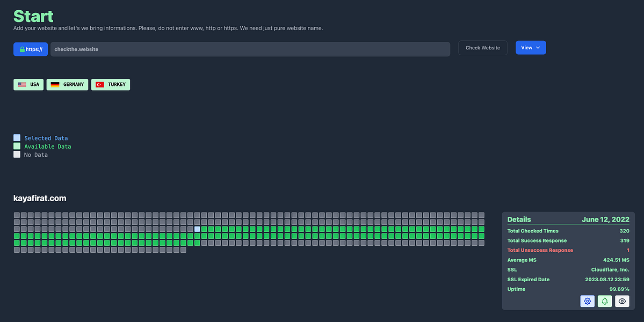Click the Total Checked Times label
The image size is (644, 322).
tap(533, 231)
